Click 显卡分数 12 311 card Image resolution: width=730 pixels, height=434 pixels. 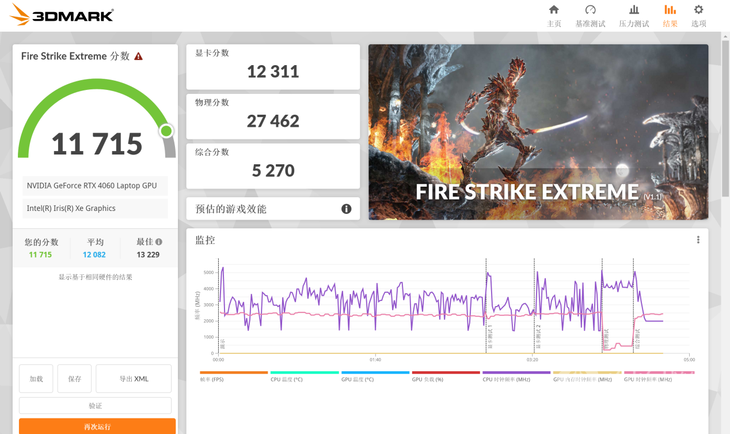(x=273, y=67)
